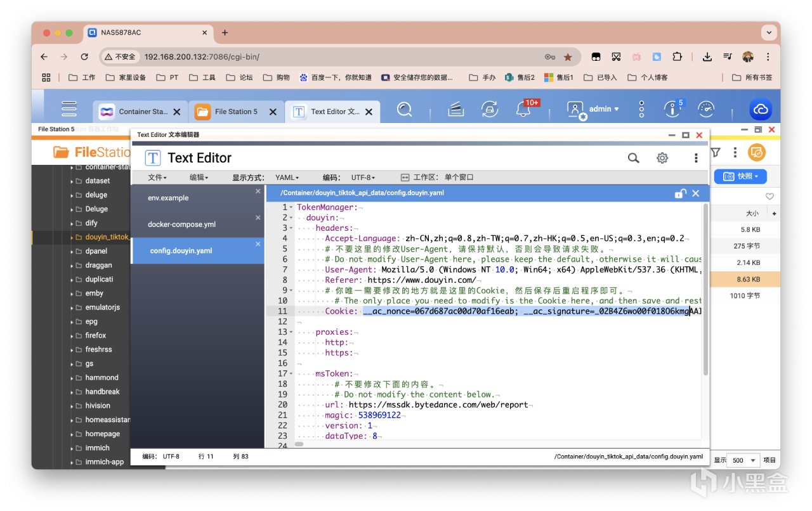
Task: Open QTS desktop search magnifier
Action: tap(404, 110)
